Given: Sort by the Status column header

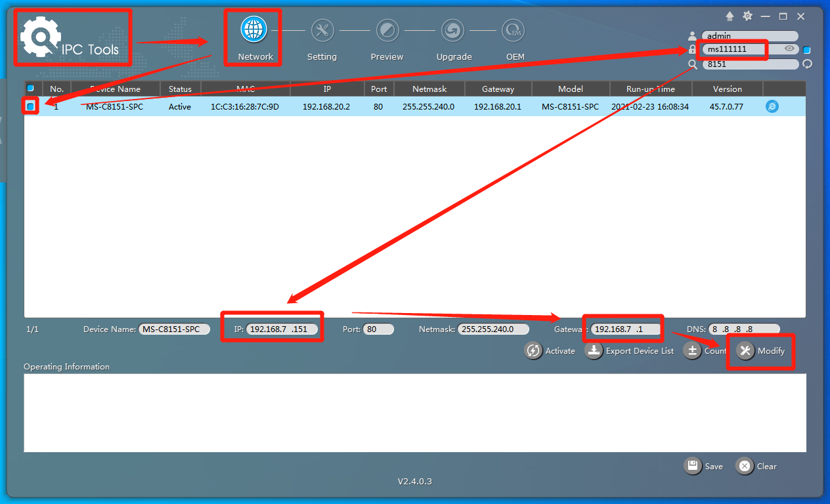Looking at the screenshot, I should (180, 89).
